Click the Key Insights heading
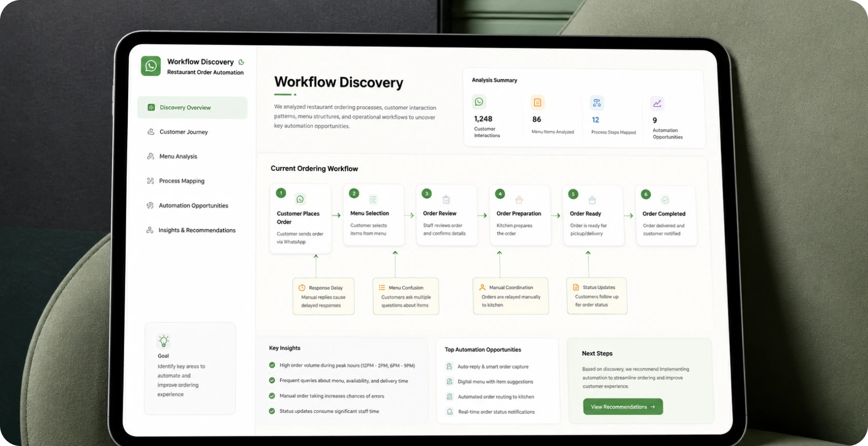868x446 pixels. 285,348
